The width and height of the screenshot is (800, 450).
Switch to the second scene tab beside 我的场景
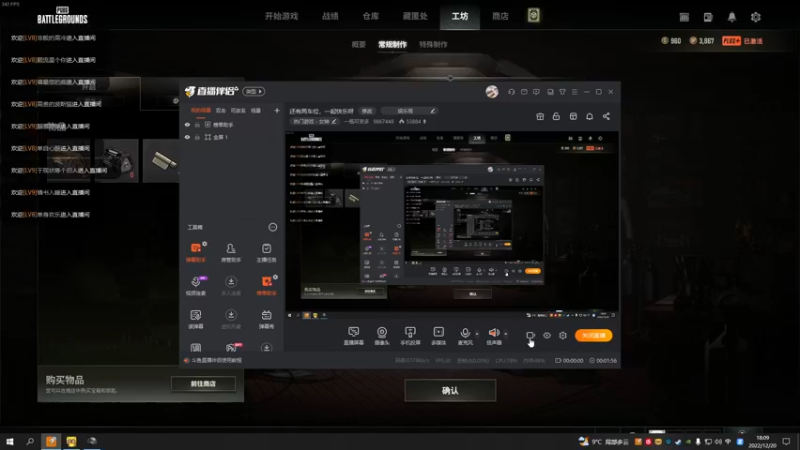click(x=220, y=110)
